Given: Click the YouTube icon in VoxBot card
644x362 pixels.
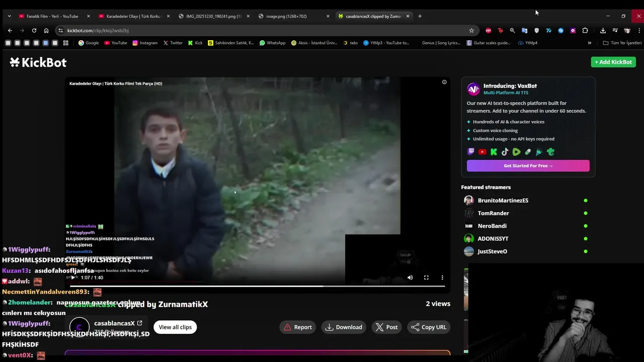Looking at the screenshot, I should [482, 152].
